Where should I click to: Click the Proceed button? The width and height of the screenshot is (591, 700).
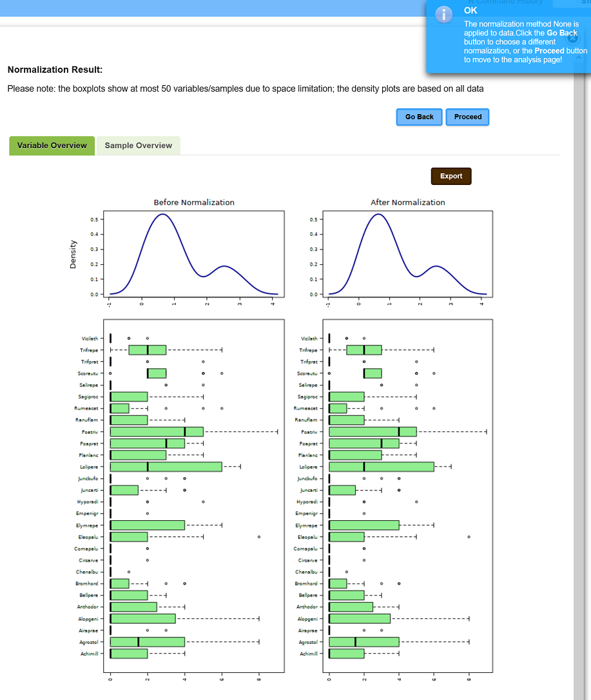click(467, 117)
